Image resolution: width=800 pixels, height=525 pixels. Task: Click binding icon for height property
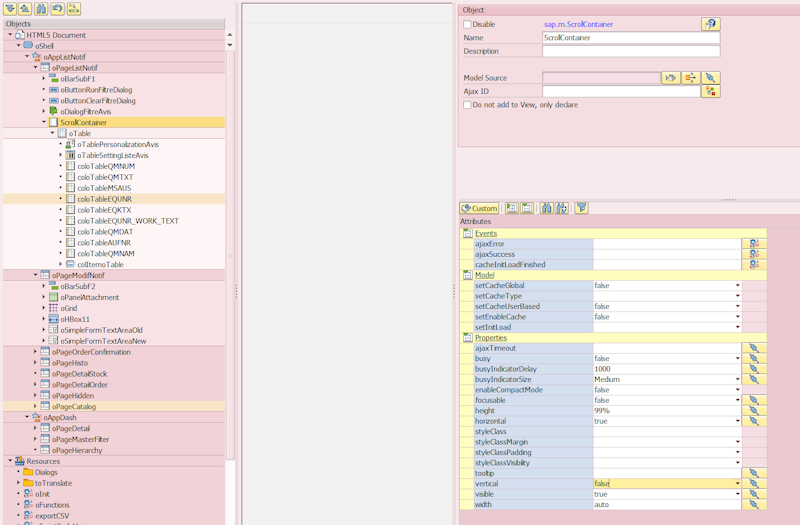pyautogui.click(x=754, y=410)
